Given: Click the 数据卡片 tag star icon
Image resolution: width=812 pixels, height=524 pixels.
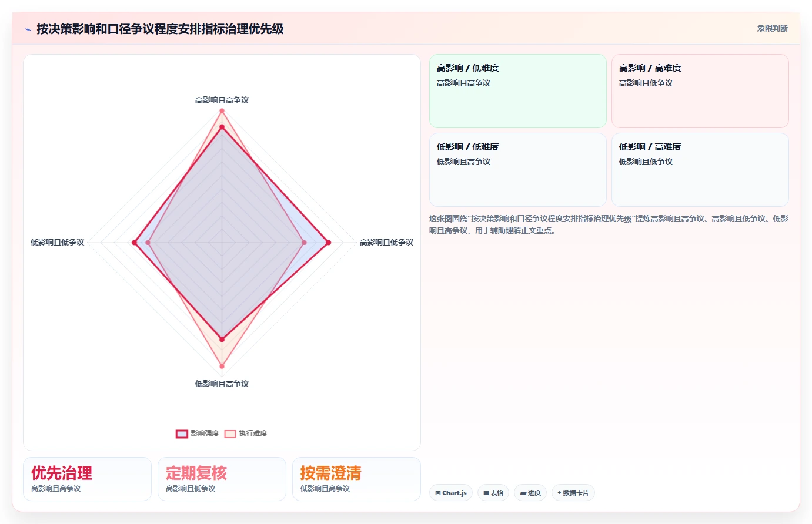Looking at the screenshot, I should click(x=559, y=493).
